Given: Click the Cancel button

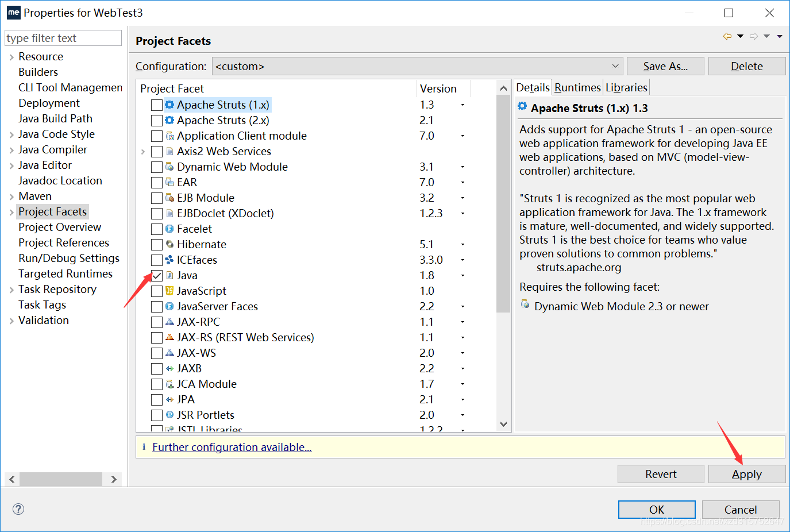Looking at the screenshot, I should point(741,510).
